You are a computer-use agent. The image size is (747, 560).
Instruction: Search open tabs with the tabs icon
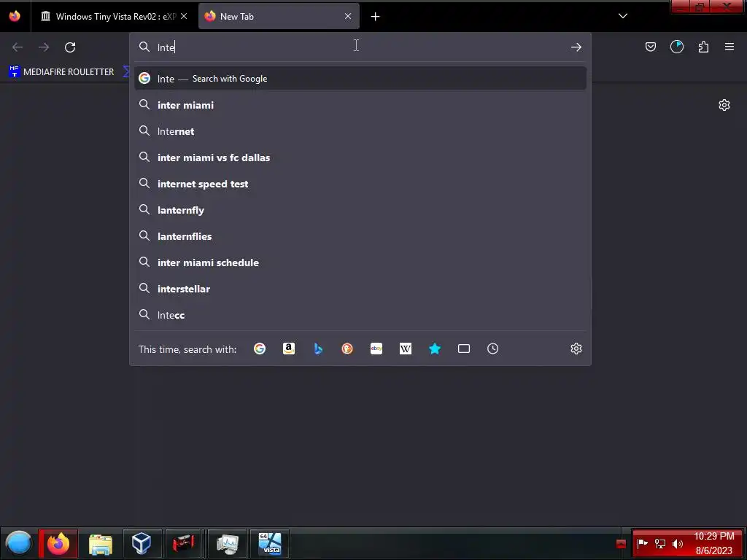(464, 349)
